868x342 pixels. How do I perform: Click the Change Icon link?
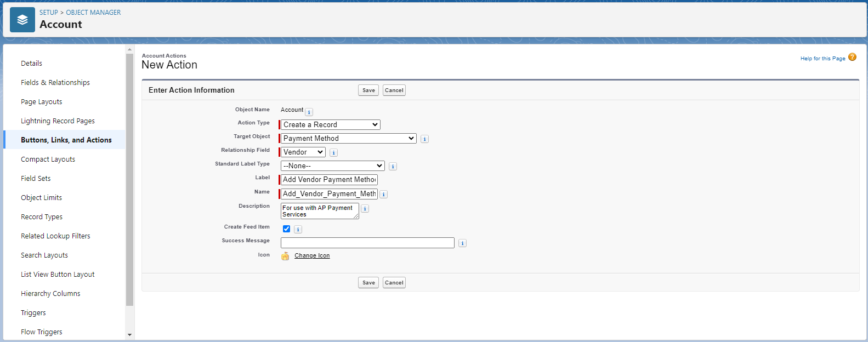[312, 256]
